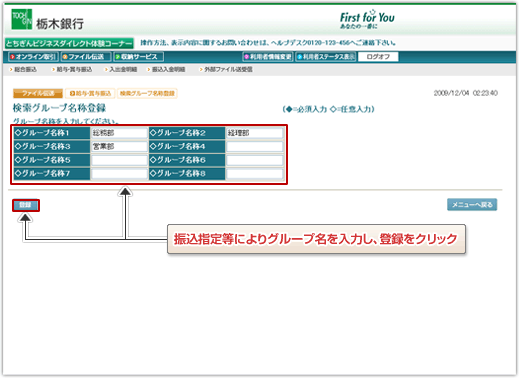Viewport: 520px width, 378px height.
Task: Open the 収納サービス menu
Action: pos(138,57)
